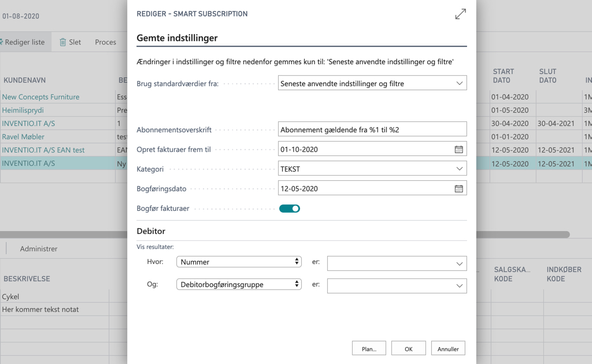592x364 pixels.
Task: Click the Her kommer tekst notat cell
Action: click(x=55, y=309)
